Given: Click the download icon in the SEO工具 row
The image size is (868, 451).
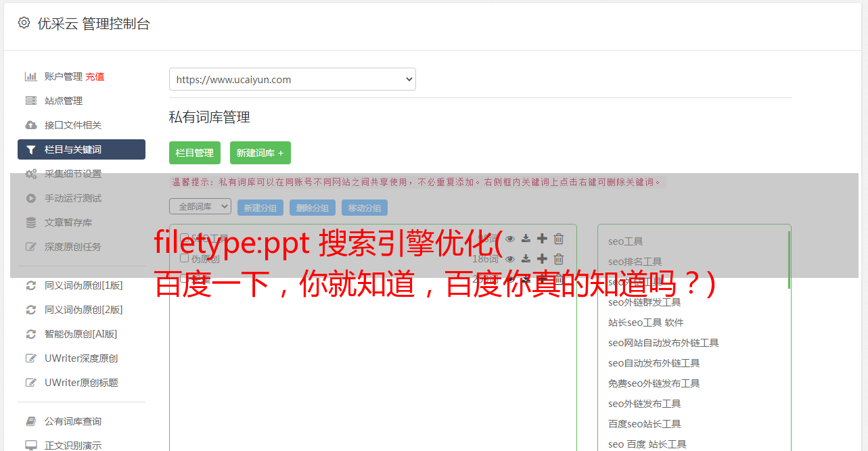Looking at the screenshot, I should 526,239.
